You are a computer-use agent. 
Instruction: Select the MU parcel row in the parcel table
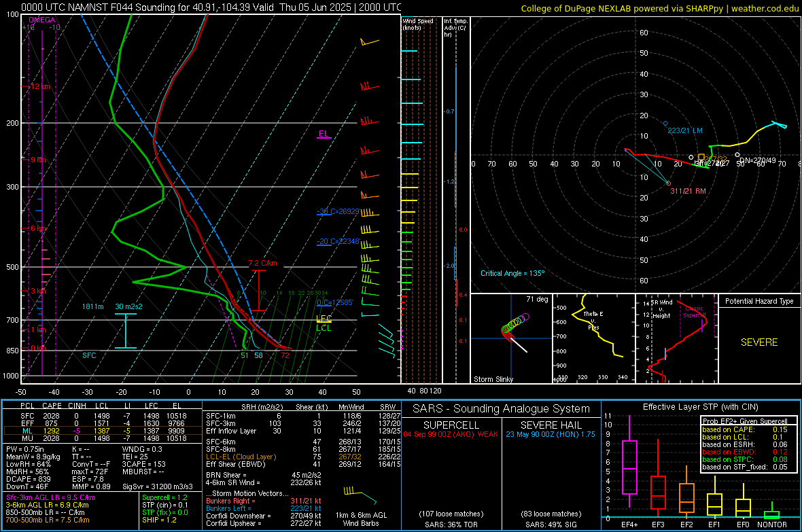click(x=103, y=438)
